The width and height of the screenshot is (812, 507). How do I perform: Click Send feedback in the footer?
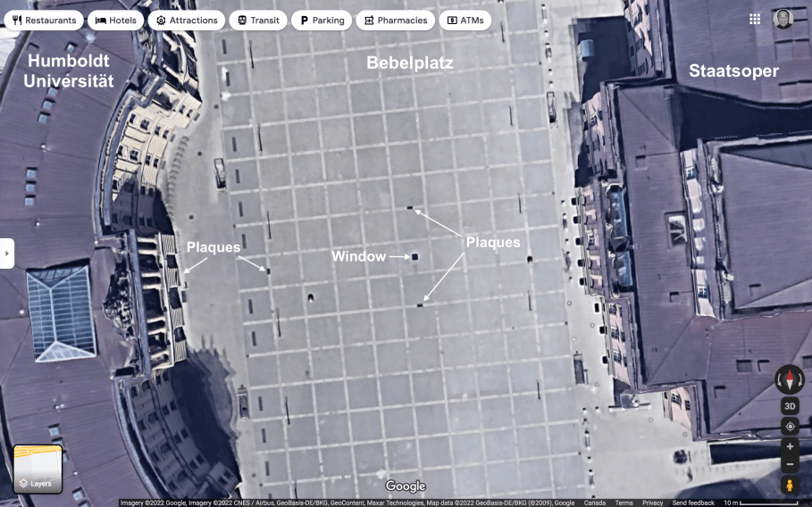pos(693,503)
